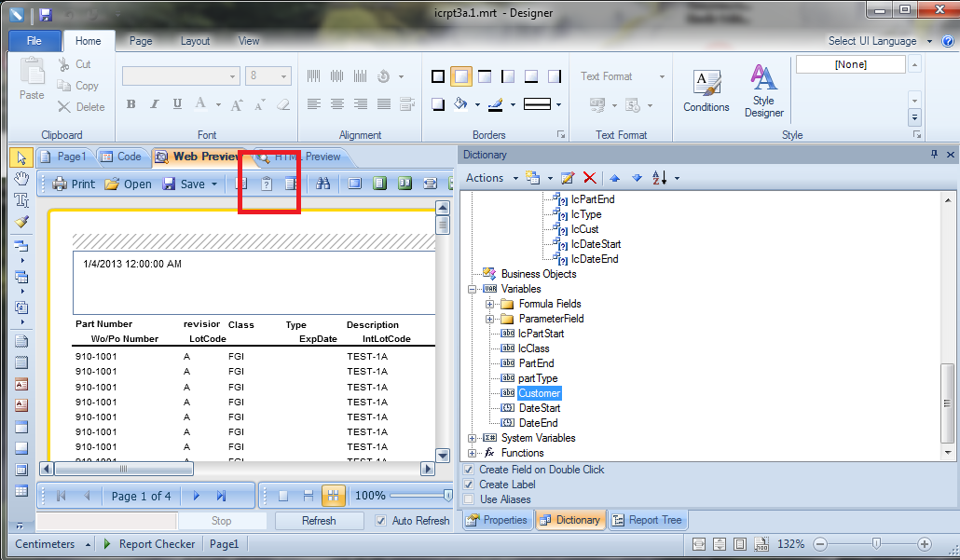This screenshot has width=960, height=560.
Task: Collapse the Variables tree node
Action: coord(472,289)
